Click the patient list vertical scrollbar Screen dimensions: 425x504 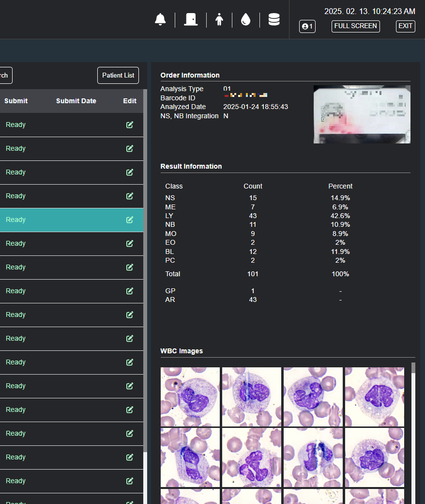coord(145,270)
